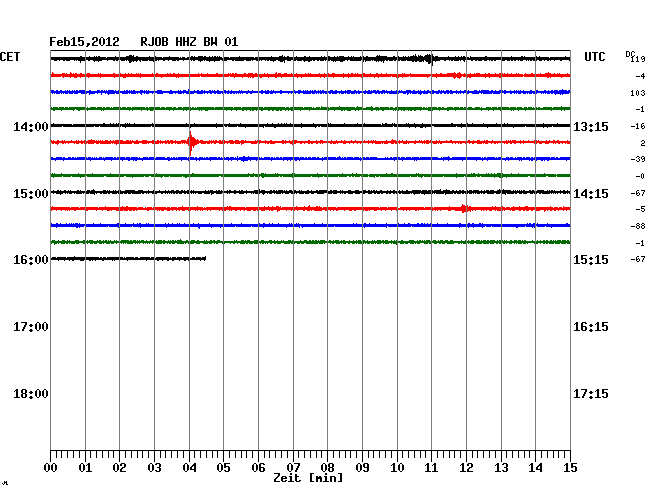This screenshot has width=650, height=494.
Task: Click the end of the 16:00 black trace
Action: click(205, 259)
